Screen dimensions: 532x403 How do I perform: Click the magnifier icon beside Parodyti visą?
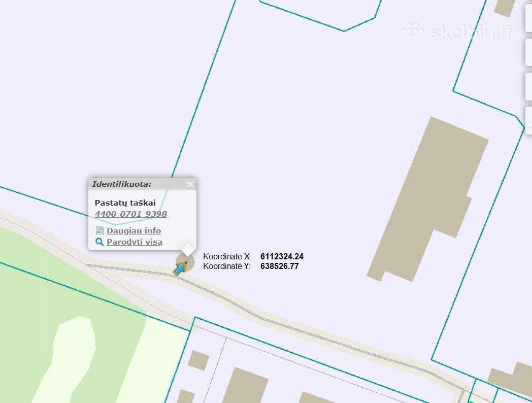coord(99,242)
